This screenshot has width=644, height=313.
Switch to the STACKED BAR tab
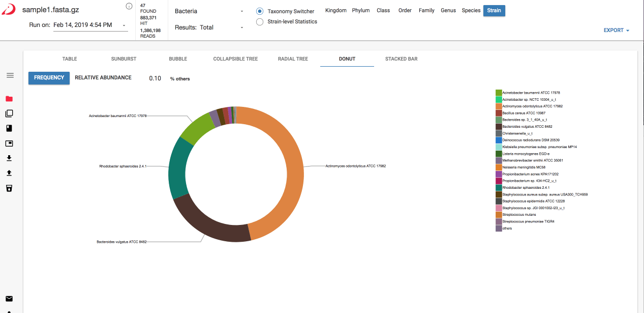point(401,59)
